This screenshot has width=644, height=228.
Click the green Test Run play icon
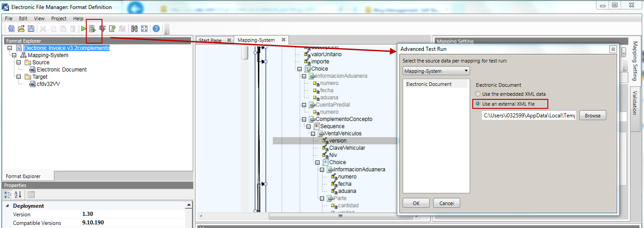point(84,29)
